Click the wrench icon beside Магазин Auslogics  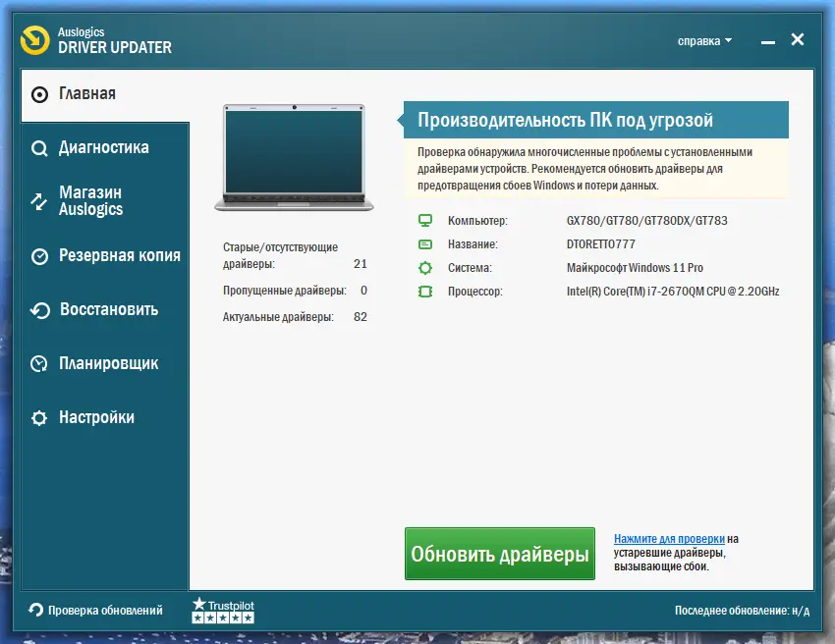click(x=39, y=200)
